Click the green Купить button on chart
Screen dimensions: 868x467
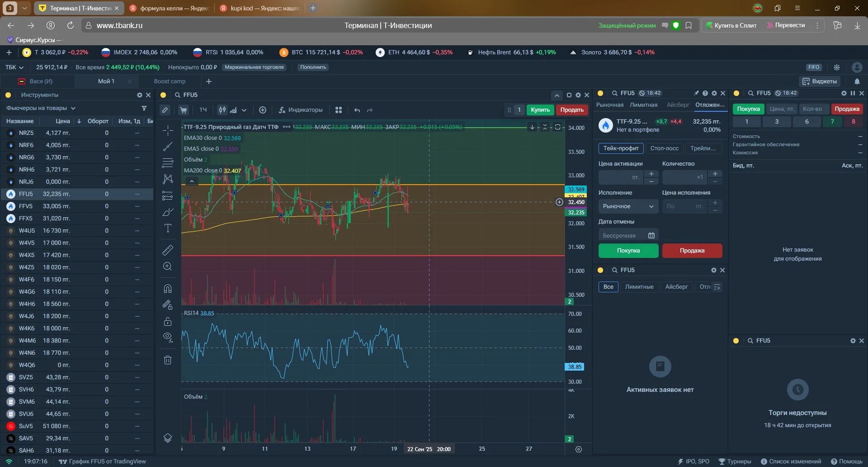click(x=540, y=110)
